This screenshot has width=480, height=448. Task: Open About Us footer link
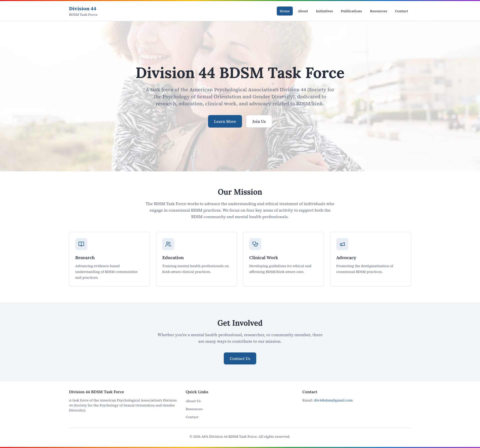coord(193,401)
